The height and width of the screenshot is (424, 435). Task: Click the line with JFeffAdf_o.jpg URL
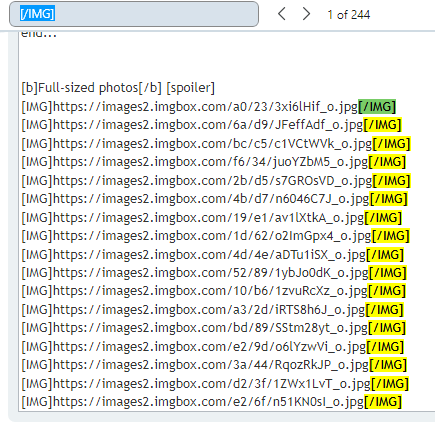(x=211, y=125)
